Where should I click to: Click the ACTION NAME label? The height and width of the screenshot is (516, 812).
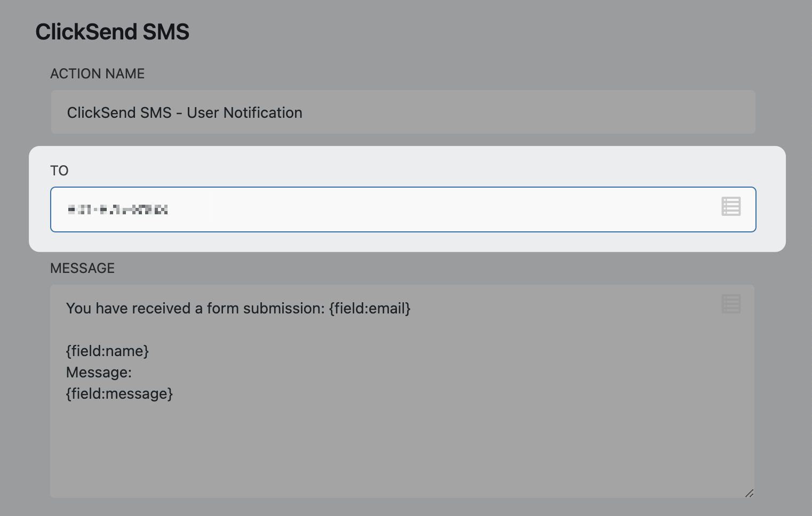pos(97,74)
